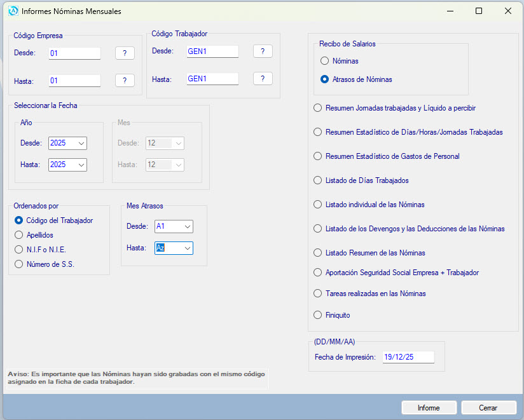Focus the Código Trabajador Desde field
This screenshot has width=524, height=420.
pos(212,51)
